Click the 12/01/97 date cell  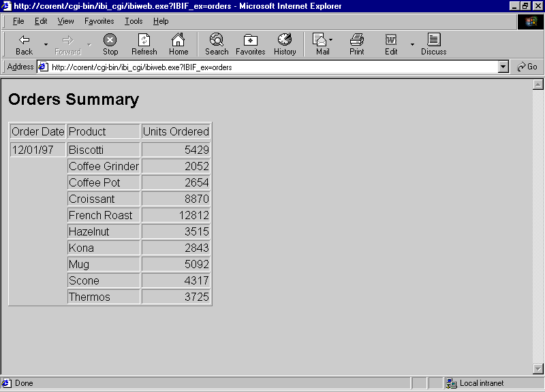coord(38,150)
